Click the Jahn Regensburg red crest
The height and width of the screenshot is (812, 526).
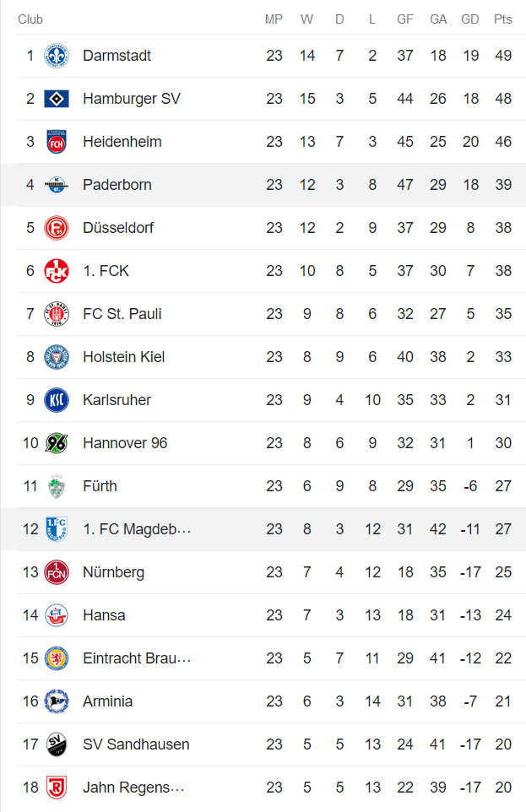(57, 788)
